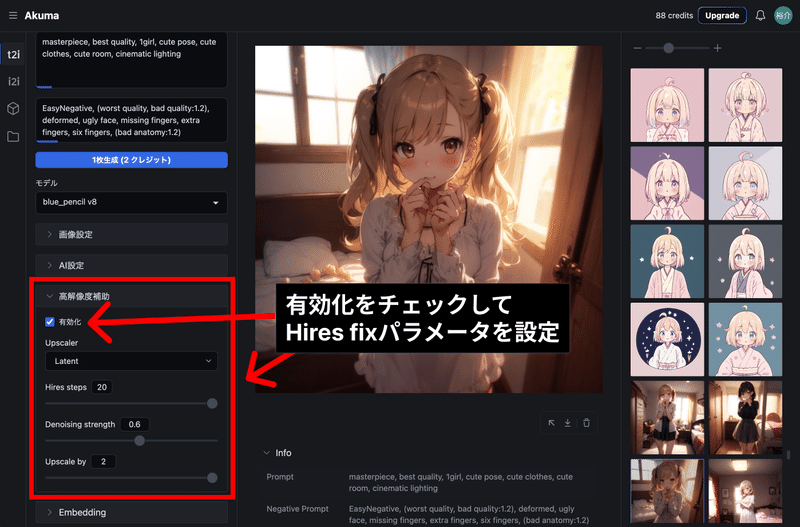Open the hamburger menu beside Akuma
Image resolution: width=800 pixels, height=527 pixels.
(x=13, y=16)
